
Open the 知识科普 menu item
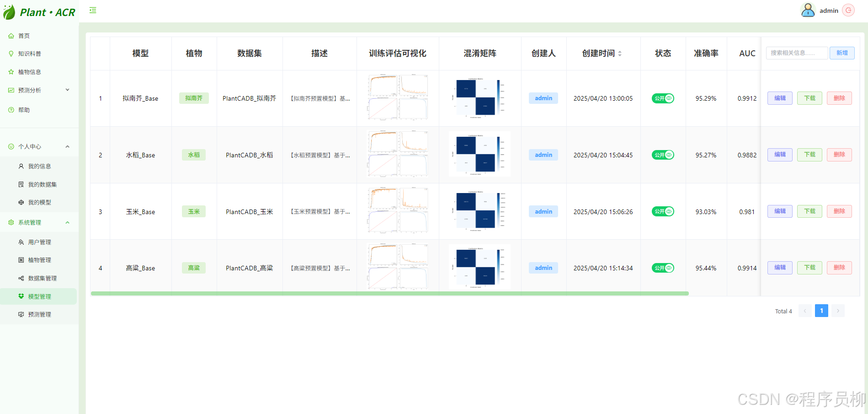click(39, 54)
